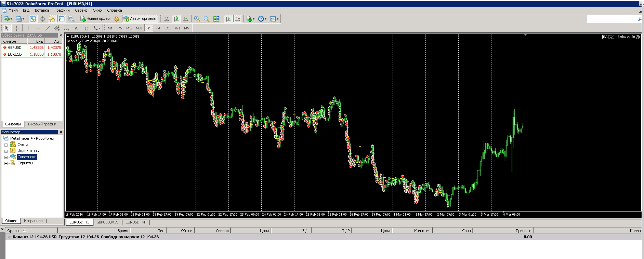This screenshot has height=259, width=644.
Task: Select the text tool (A)
Action: tap(76, 28)
